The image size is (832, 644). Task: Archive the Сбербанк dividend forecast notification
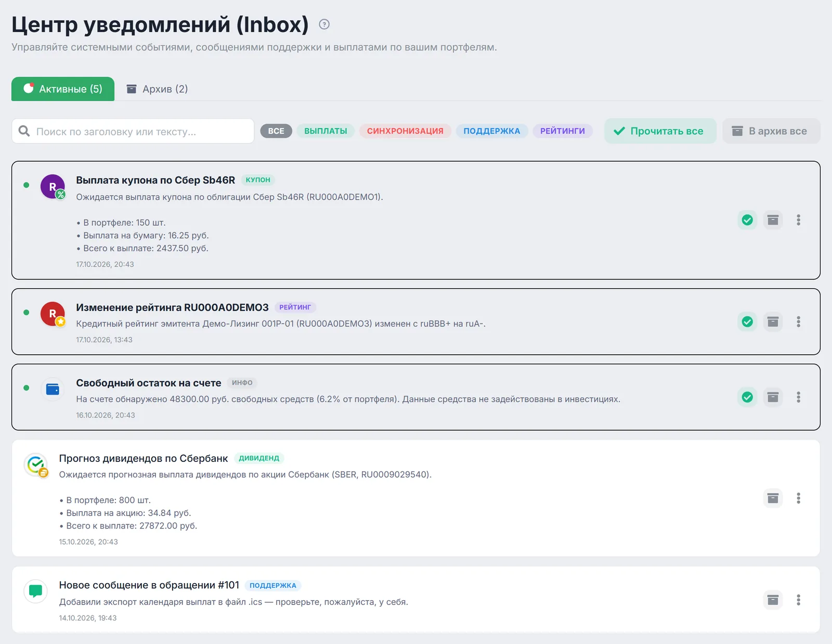(773, 498)
